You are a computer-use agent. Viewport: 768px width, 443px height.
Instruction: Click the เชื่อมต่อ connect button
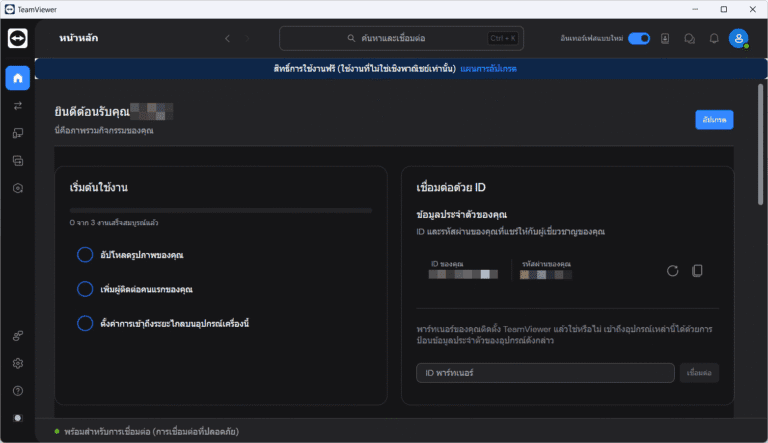coord(699,373)
